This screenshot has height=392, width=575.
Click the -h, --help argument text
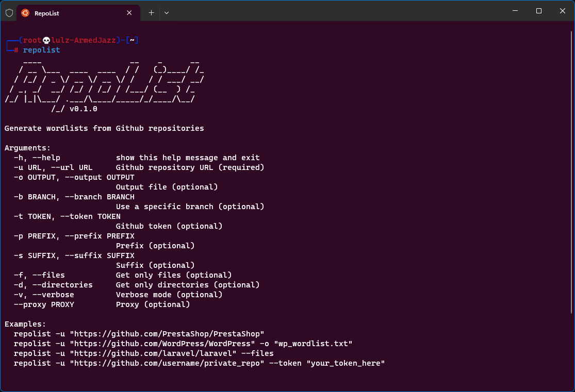tap(37, 158)
